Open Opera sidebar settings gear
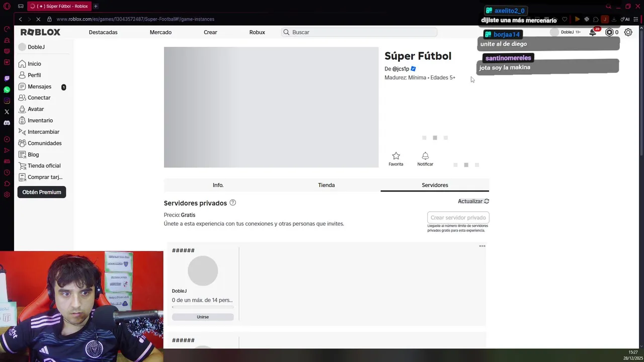The image size is (644, 362). pyautogui.click(x=7, y=195)
